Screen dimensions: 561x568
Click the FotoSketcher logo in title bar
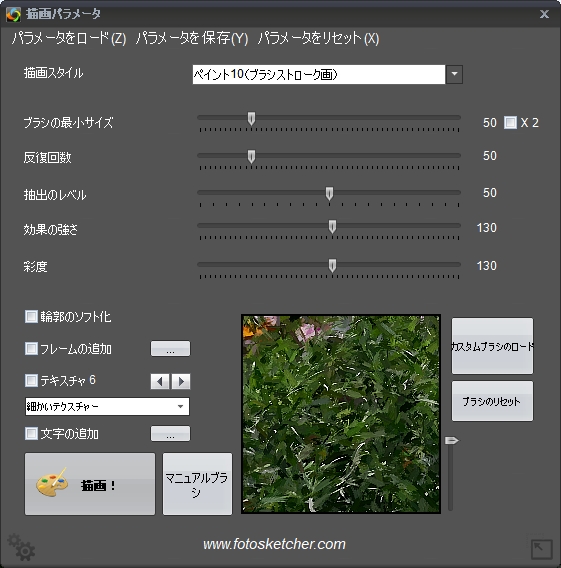(13, 14)
